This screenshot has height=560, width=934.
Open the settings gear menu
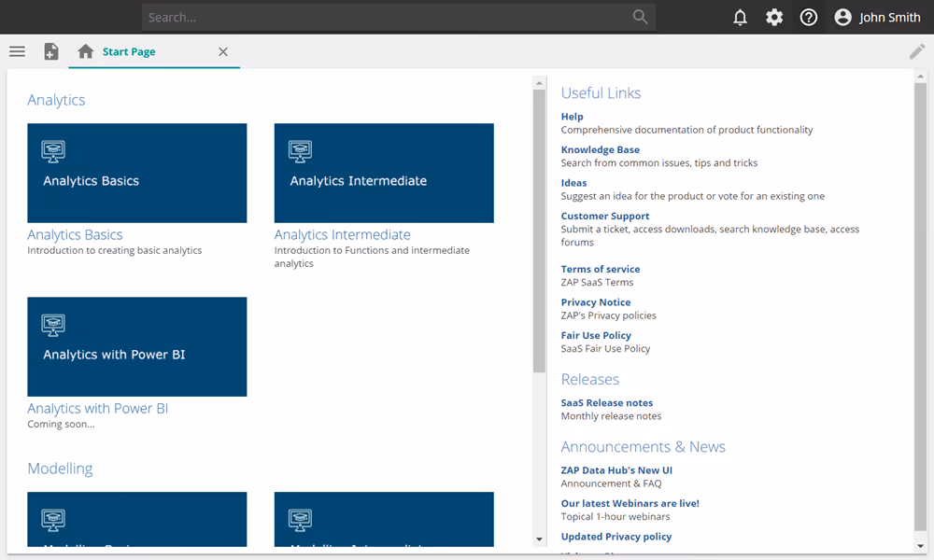click(x=774, y=17)
